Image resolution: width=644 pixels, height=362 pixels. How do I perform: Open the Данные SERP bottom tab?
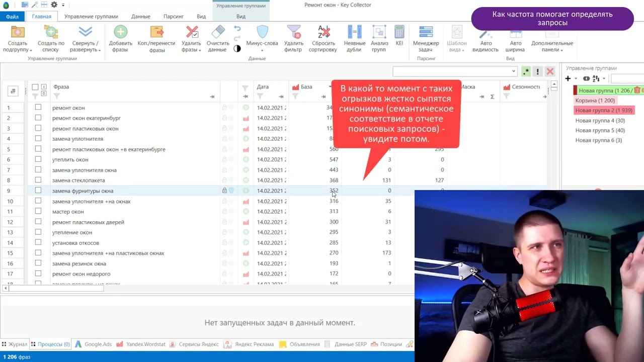point(346,344)
